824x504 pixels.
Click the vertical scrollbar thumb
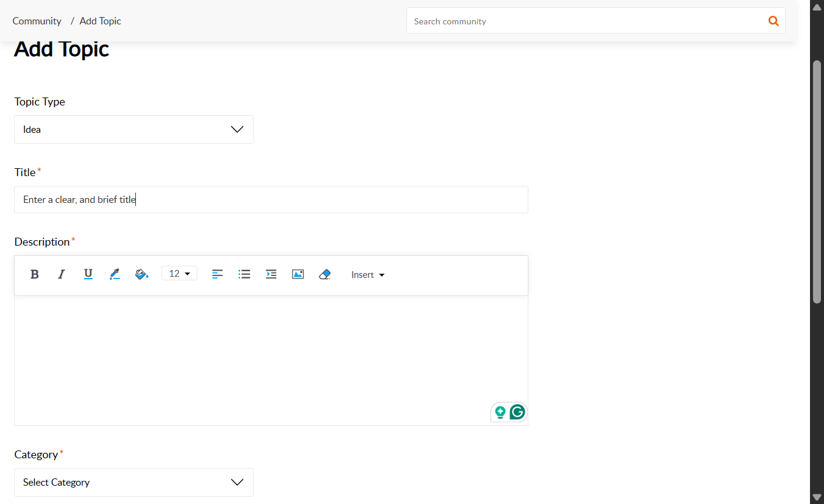coord(817,182)
